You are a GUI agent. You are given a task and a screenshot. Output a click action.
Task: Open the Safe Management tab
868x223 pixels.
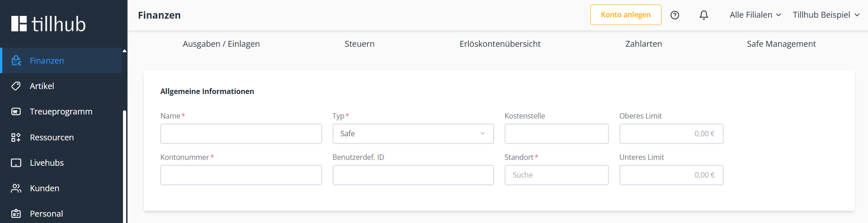(781, 44)
